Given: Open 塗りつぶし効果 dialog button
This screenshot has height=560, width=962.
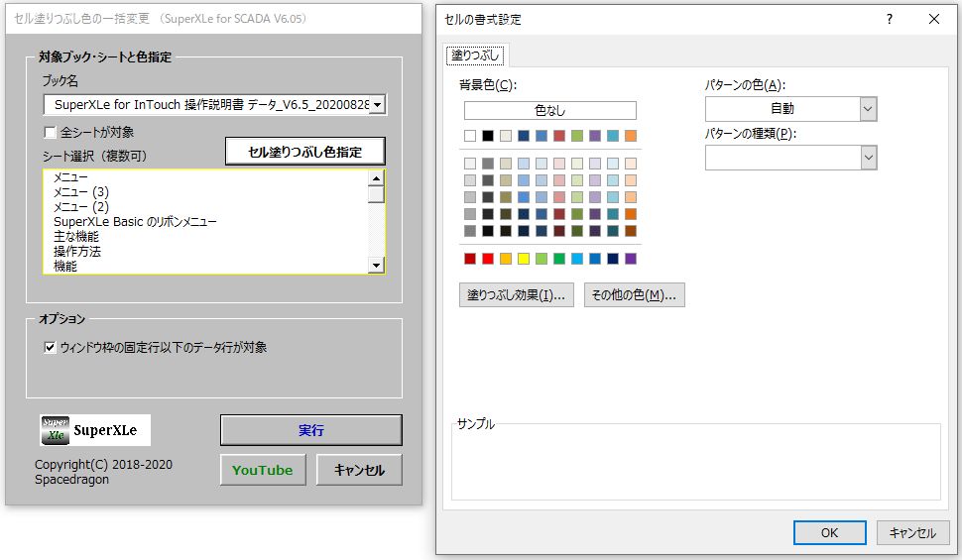Looking at the screenshot, I should [516, 295].
